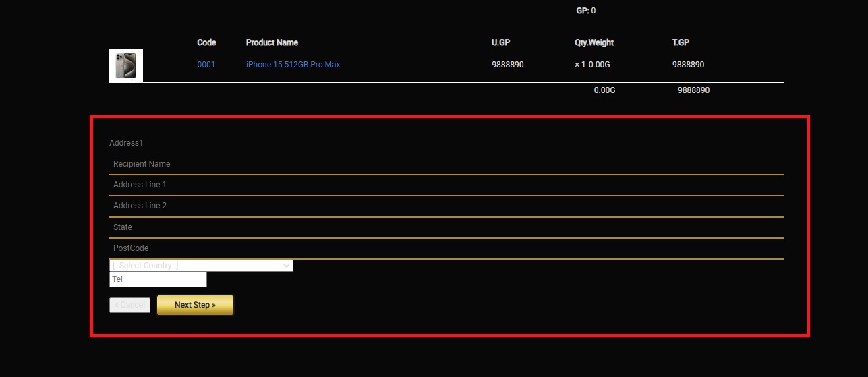The height and width of the screenshot is (377, 868).
Task: Select the Address Line 2 input
Action: 446,206
